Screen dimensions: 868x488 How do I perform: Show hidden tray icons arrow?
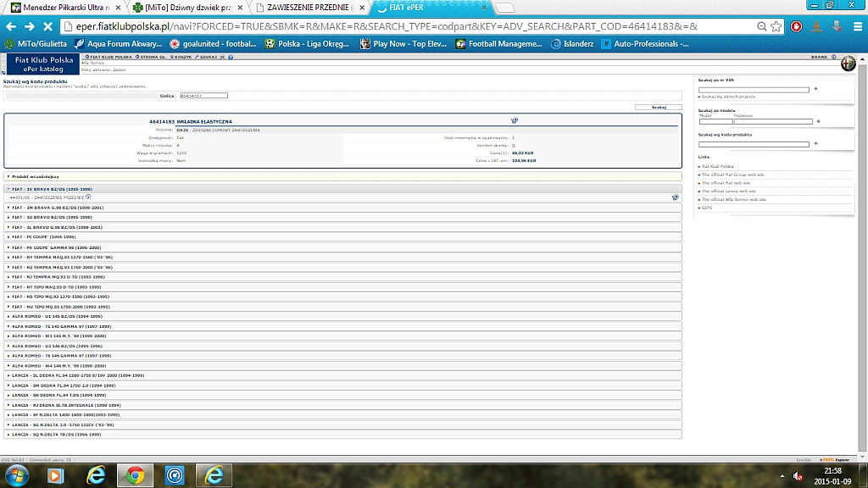pos(782,476)
